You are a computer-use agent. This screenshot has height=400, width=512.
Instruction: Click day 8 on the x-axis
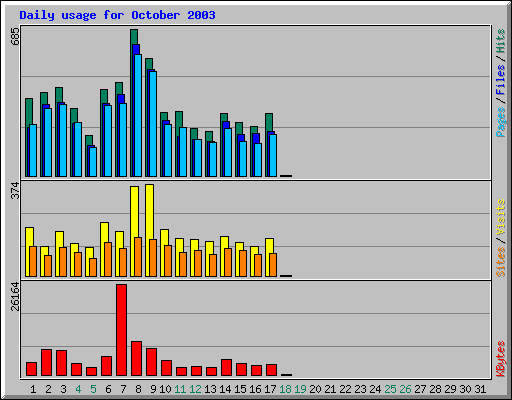click(x=138, y=389)
